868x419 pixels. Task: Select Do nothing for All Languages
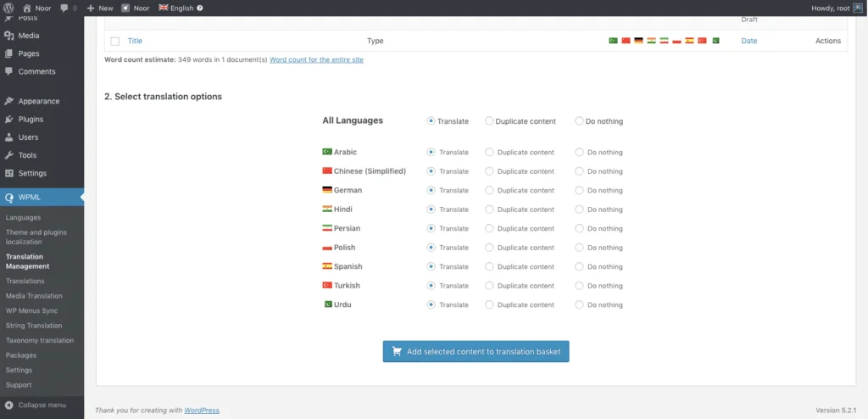[579, 120]
